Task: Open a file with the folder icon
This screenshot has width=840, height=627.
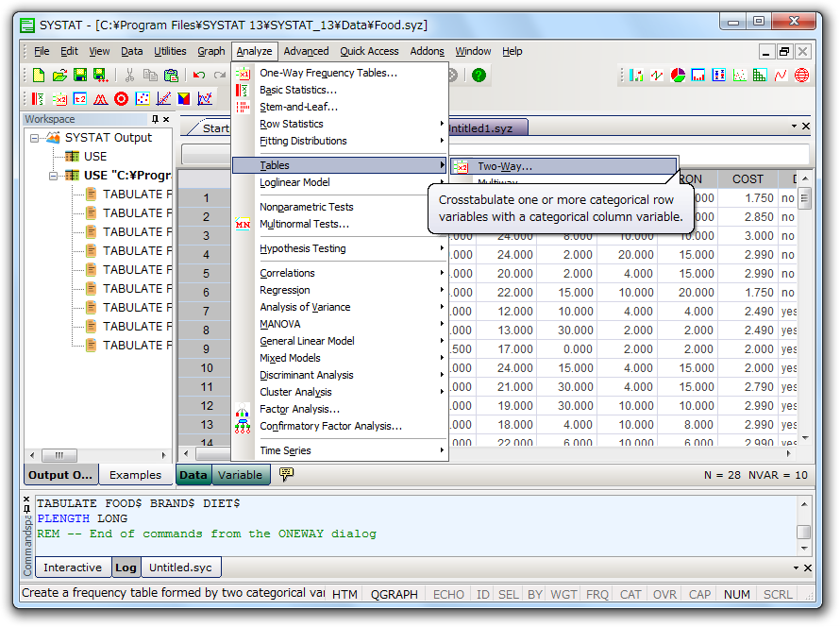Action: pos(59,75)
